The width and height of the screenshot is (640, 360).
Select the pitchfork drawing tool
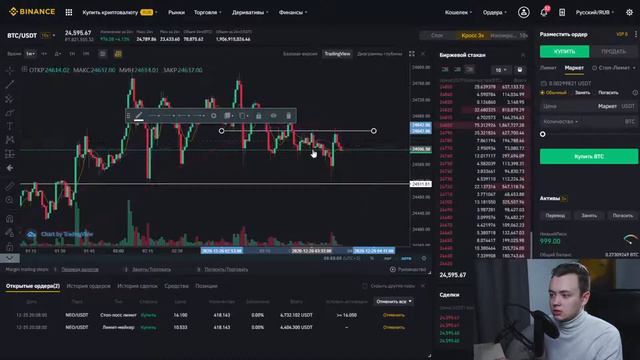(x=10, y=99)
